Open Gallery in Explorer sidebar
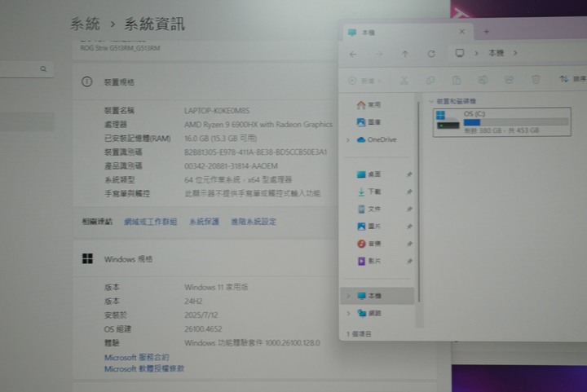Image resolution: width=587 pixels, height=392 pixels. (369, 122)
